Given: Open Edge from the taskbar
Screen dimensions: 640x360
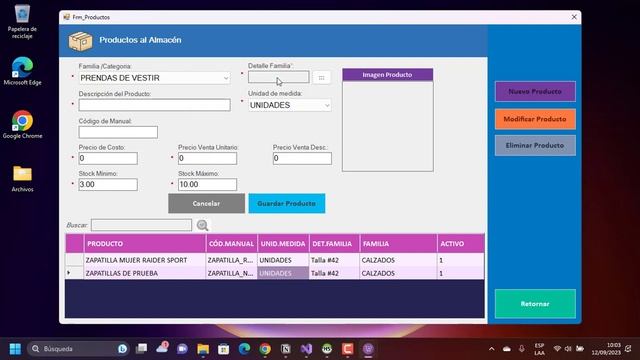Looking at the screenshot, I should point(244,349).
